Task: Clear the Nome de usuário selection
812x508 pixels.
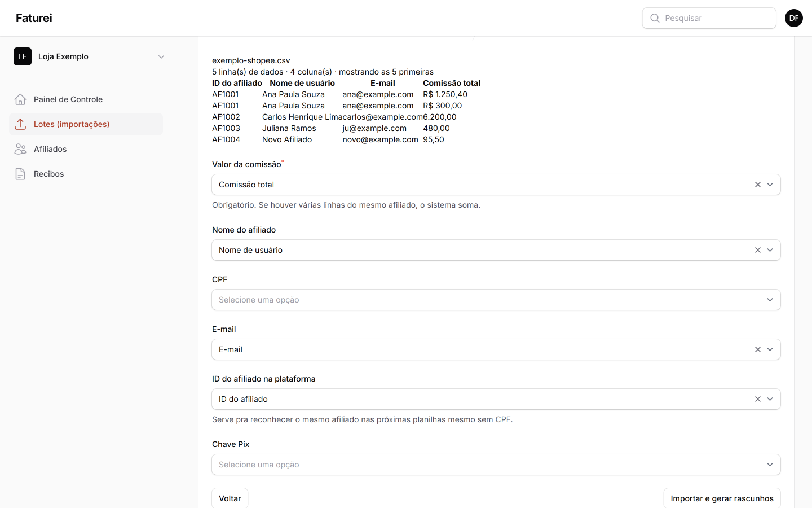Action: coord(758,250)
